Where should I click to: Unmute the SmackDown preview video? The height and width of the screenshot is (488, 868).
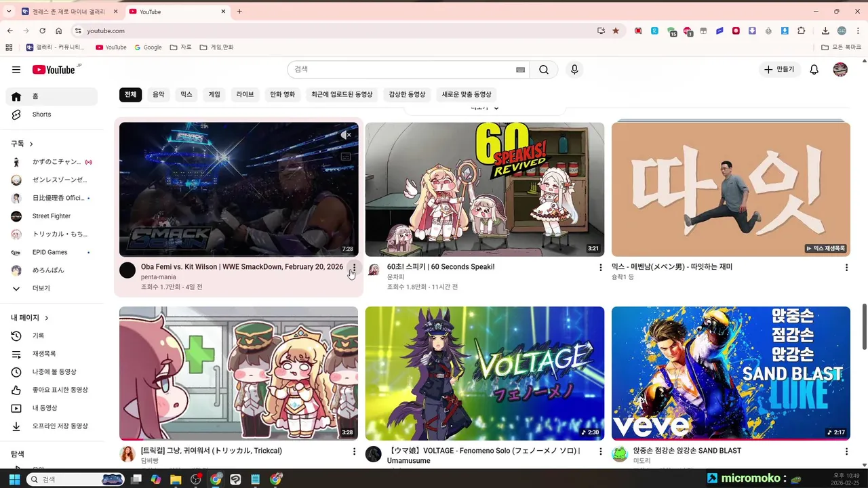point(346,136)
